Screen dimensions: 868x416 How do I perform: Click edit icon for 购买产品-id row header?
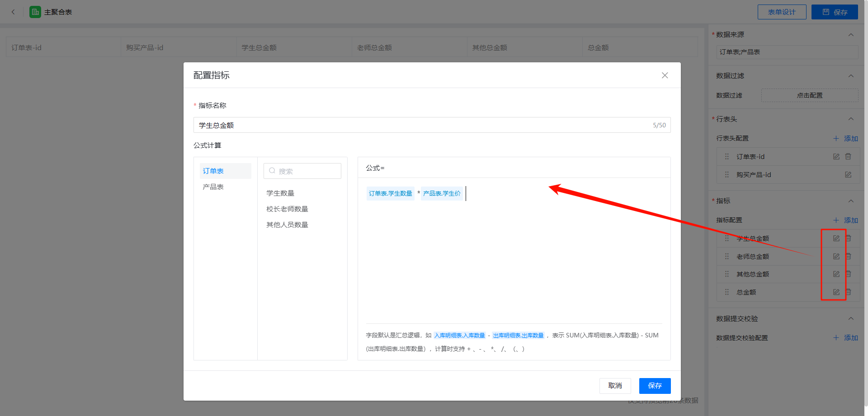pyautogui.click(x=848, y=175)
